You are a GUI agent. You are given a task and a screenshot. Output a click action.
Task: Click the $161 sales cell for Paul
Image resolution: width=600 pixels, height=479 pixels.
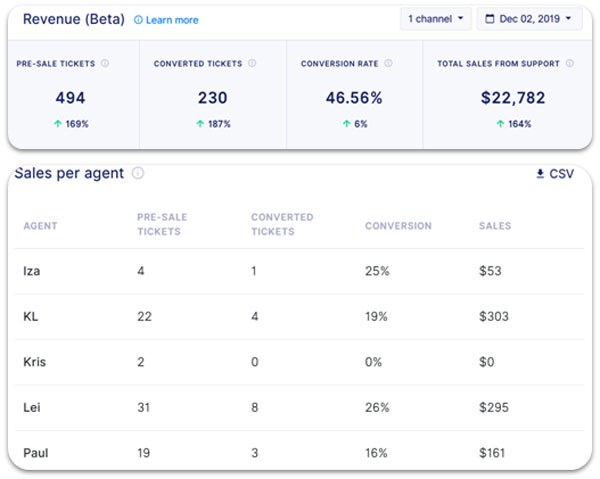pyautogui.click(x=492, y=453)
